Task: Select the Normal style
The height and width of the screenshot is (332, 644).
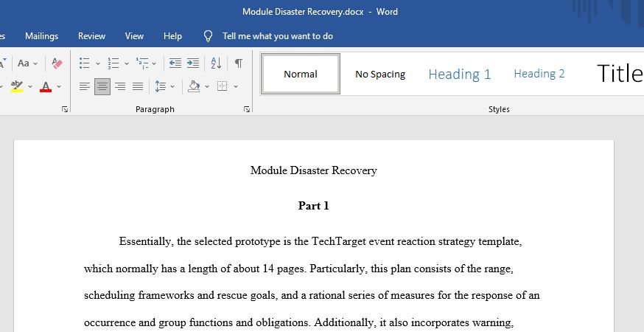Action: click(x=301, y=74)
